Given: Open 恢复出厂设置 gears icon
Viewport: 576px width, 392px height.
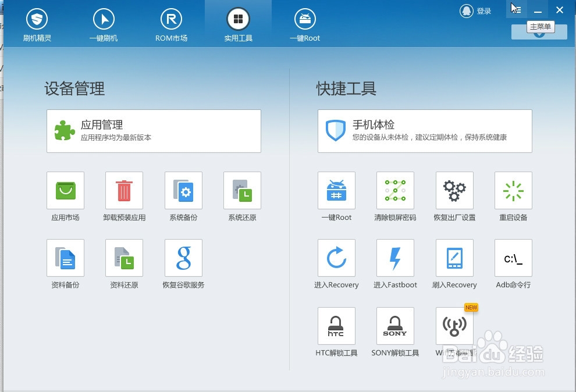Looking at the screenshot, I should coord(454,191).
